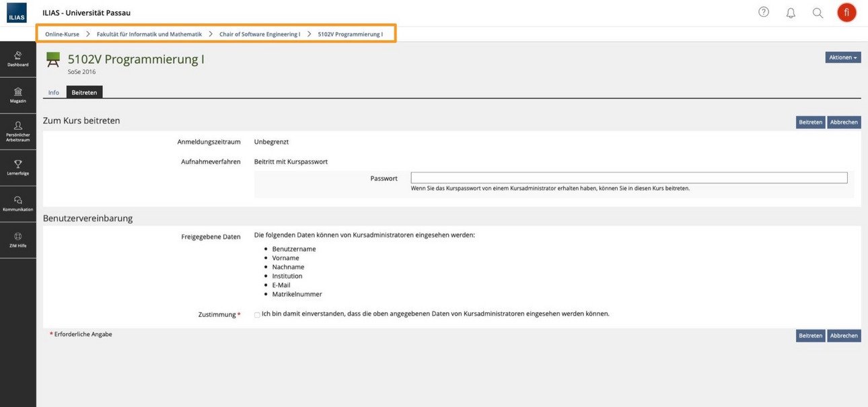This screenshot has height=407, width=868.
Task: Click the search magnifier icon
Action: 818,12
